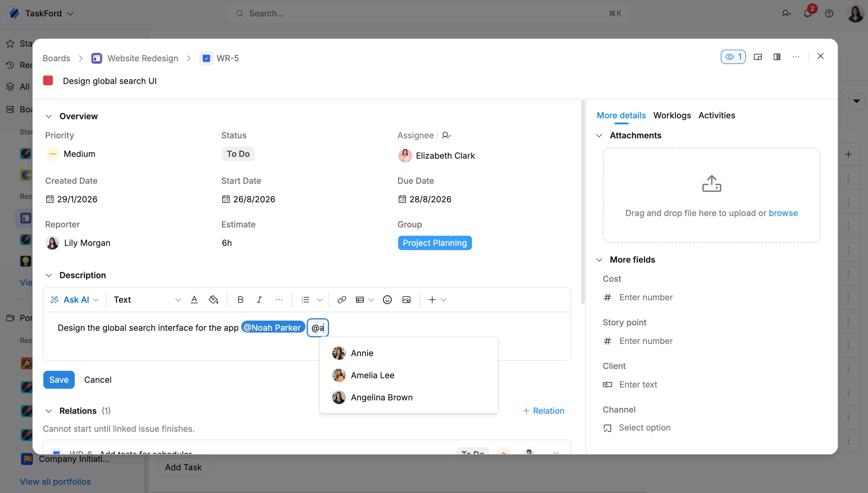This screenshot has height=493, width=868.
Task: Click the invite user icon in header
Action: point(786,13)
